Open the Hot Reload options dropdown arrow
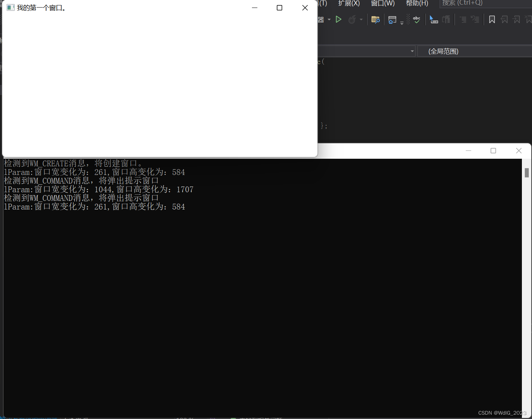The height and width of the screenshot is (419, 532). coord(361,19)
